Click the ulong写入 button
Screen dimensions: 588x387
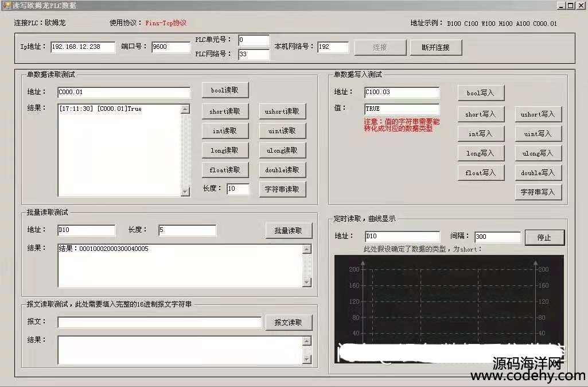click(538, 153)
